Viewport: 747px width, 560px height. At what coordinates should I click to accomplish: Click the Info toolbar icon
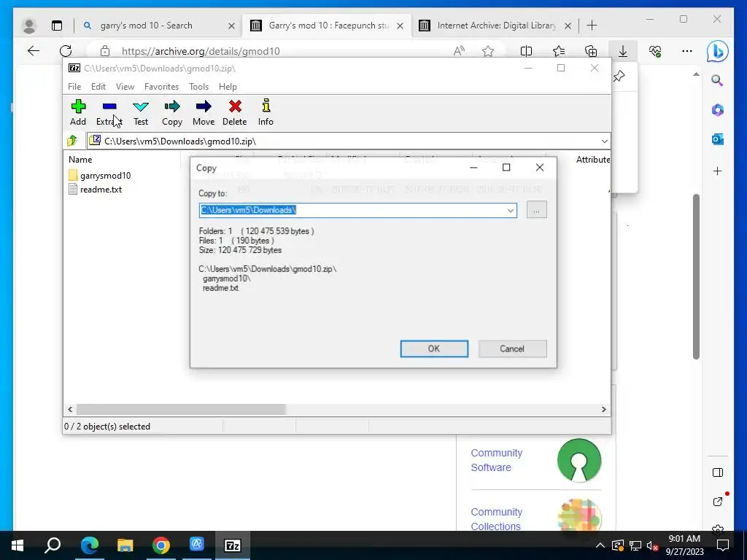[266, 113]
